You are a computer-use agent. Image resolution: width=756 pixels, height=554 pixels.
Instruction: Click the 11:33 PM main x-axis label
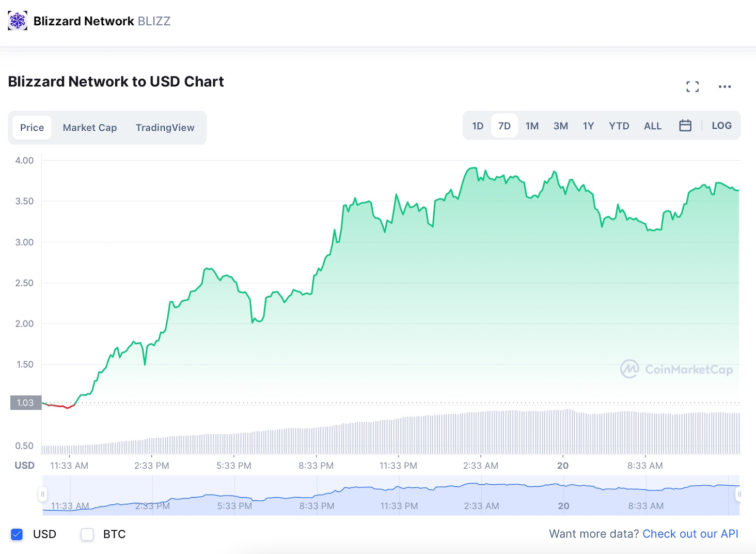pos(398,466)
